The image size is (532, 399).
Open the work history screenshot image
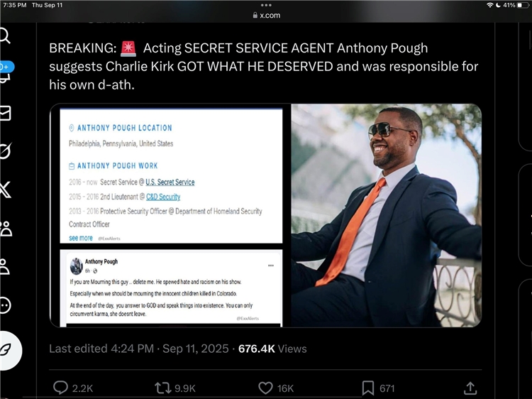pos(170,175)
